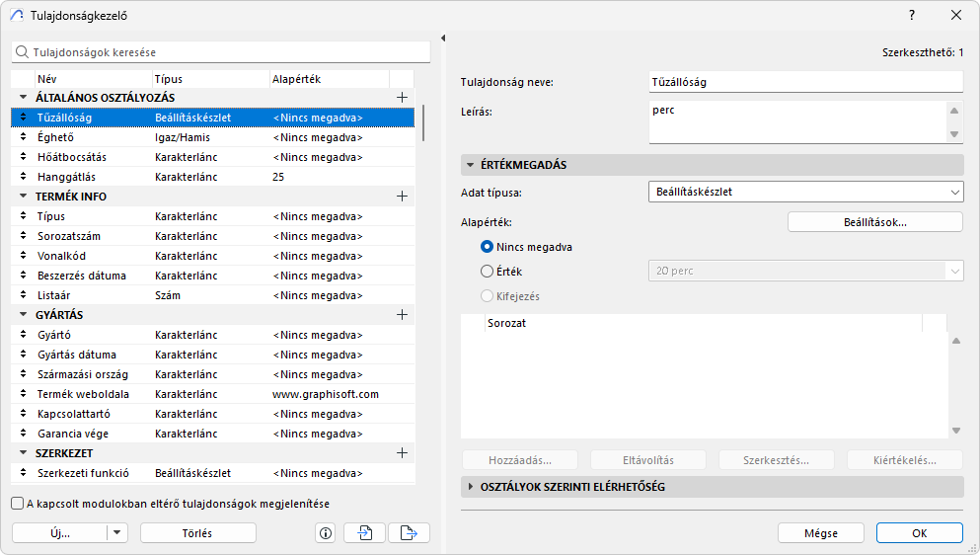
Task: Add property to ÁLTALÁNOS OSZTÁLYOZÁS group plus icon
Action: (402, 98)
